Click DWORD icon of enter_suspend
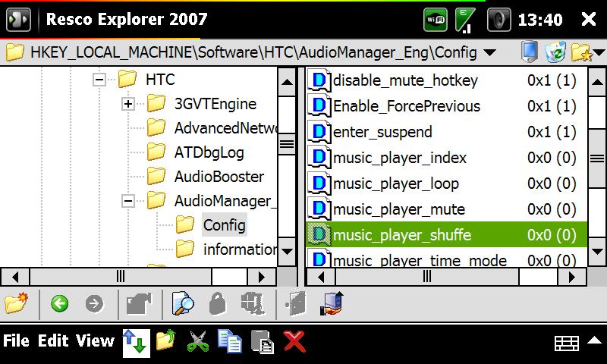The height and width of the screenshot is (364, 607). pos(319,132)
